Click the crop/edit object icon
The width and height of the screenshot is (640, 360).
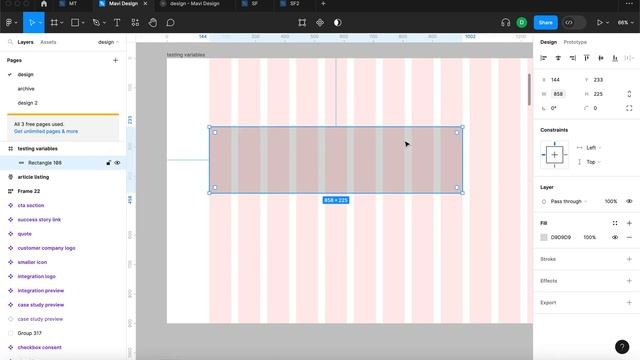pos(302,22)
